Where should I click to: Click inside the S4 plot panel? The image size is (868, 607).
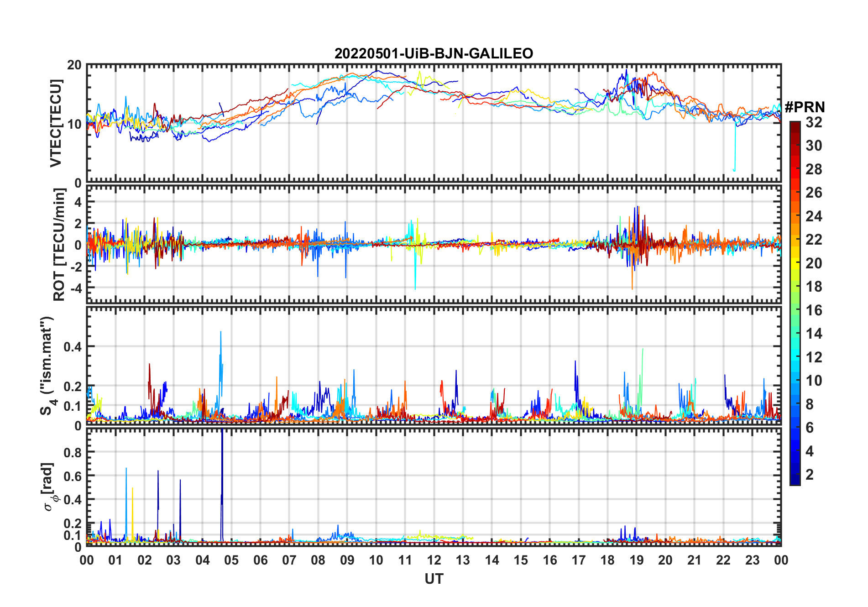[434, 365]
